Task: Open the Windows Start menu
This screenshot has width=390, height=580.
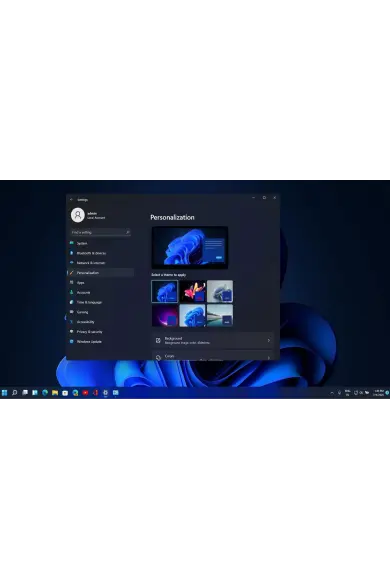Action: coord(4,393)
